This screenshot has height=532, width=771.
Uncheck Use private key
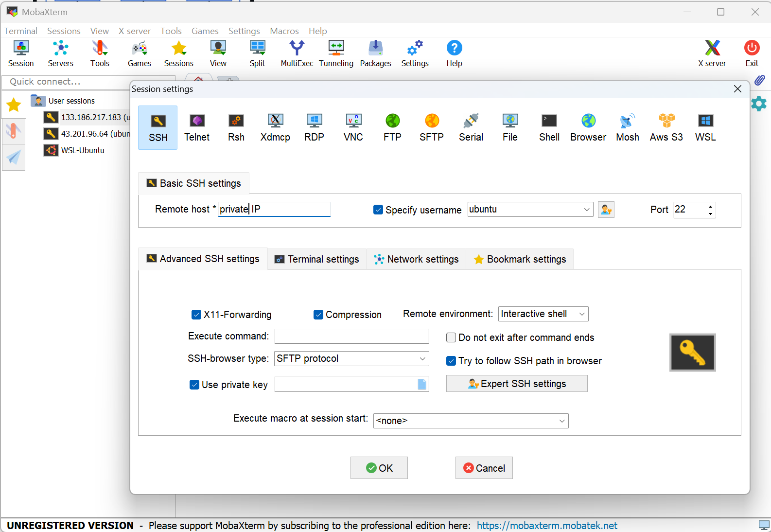[x=194, y=385]
